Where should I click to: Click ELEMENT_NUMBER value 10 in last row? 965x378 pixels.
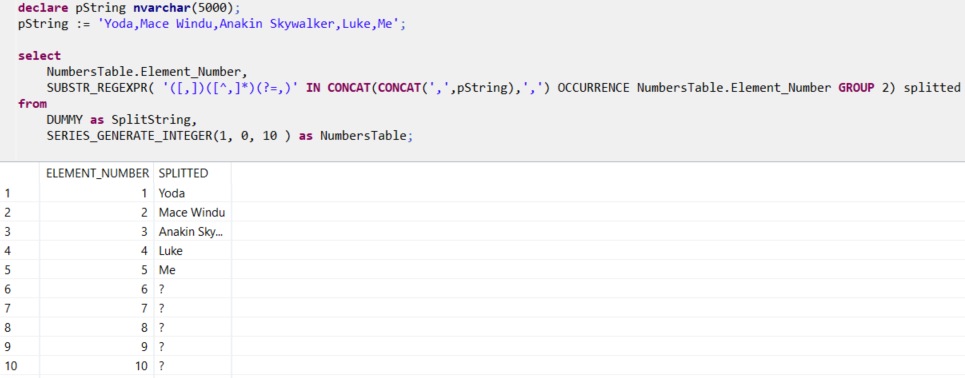click(97, 366)
